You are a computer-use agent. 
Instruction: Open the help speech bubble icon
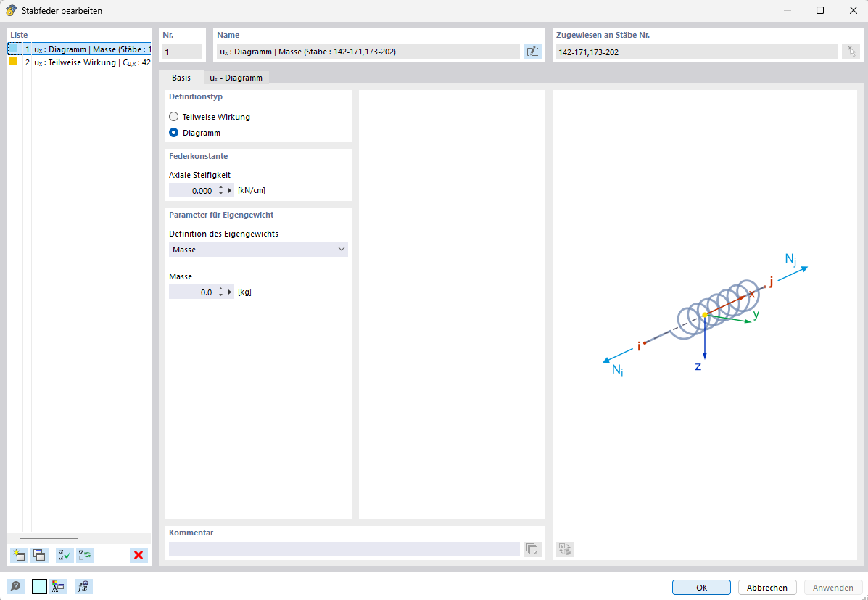coord(15,587)
